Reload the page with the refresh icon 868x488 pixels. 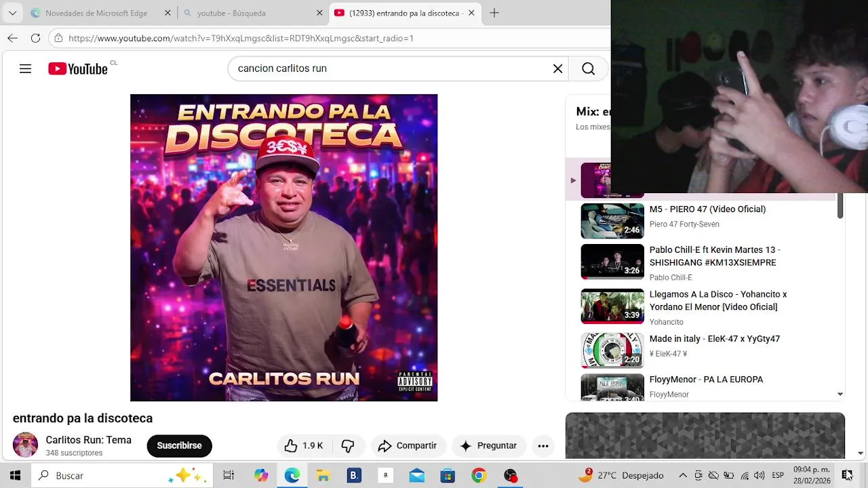click(x=36, y=38)
